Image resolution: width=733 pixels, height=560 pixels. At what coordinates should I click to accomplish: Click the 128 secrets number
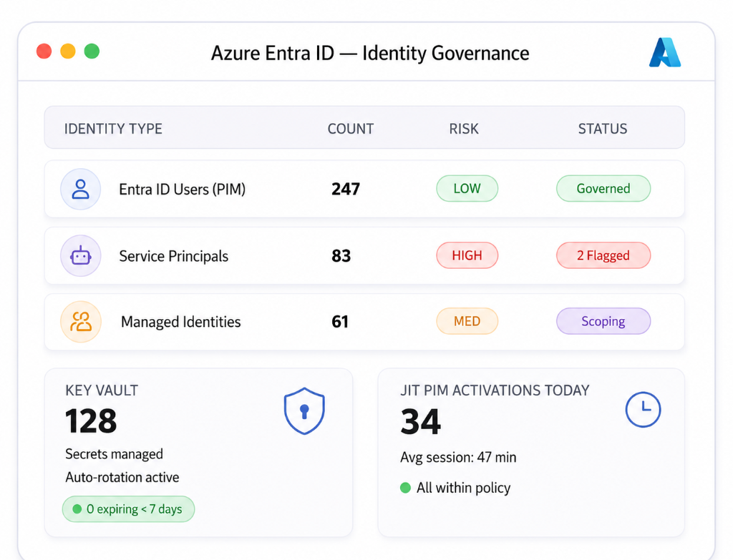(91, 421)
